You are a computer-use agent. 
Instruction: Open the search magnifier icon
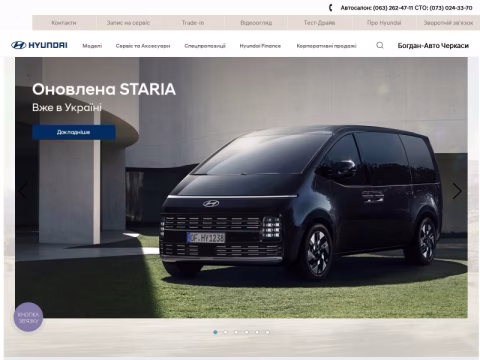[x=380, y=45]
